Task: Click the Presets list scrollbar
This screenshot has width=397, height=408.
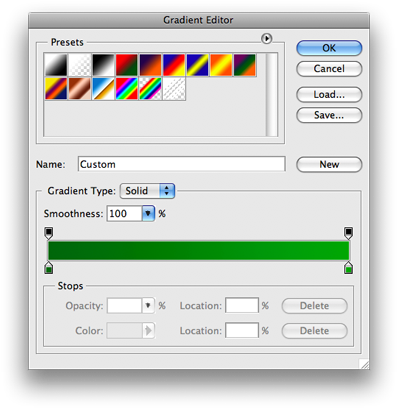Action: pos(272,95)
